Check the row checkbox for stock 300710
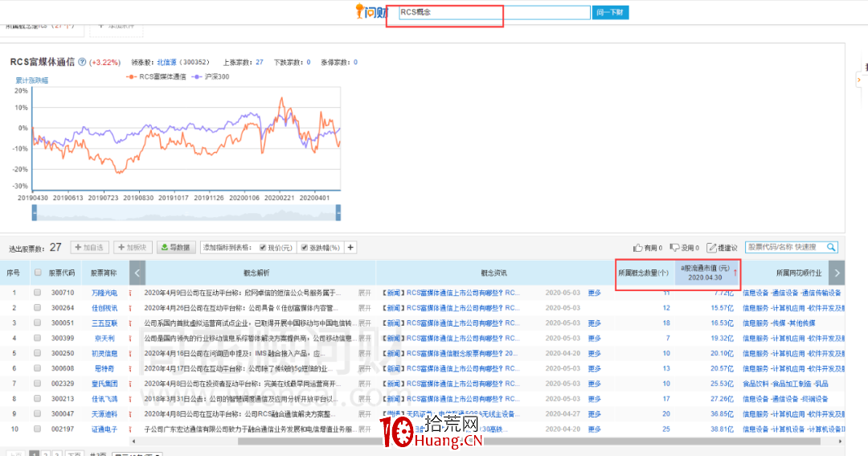This screenshot has width=868, height=456. (37, 292)
